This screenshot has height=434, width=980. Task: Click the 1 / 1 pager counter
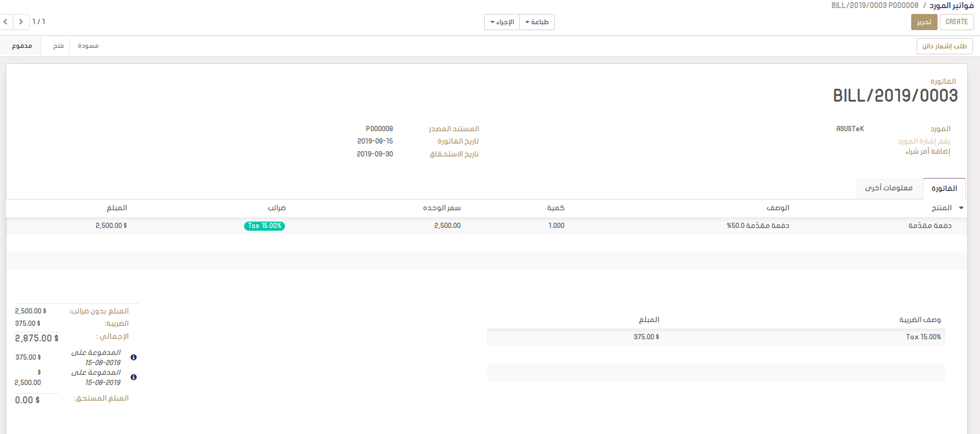pos(39,22)
